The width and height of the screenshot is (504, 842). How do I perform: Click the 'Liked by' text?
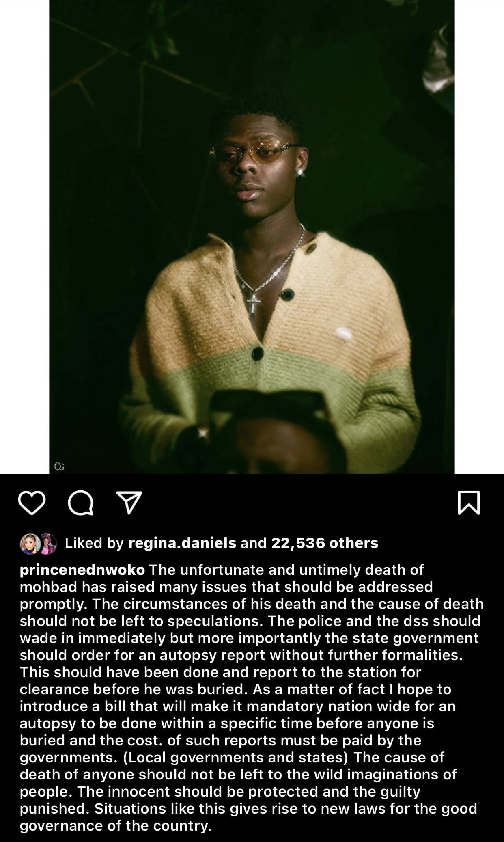[94, 543]
